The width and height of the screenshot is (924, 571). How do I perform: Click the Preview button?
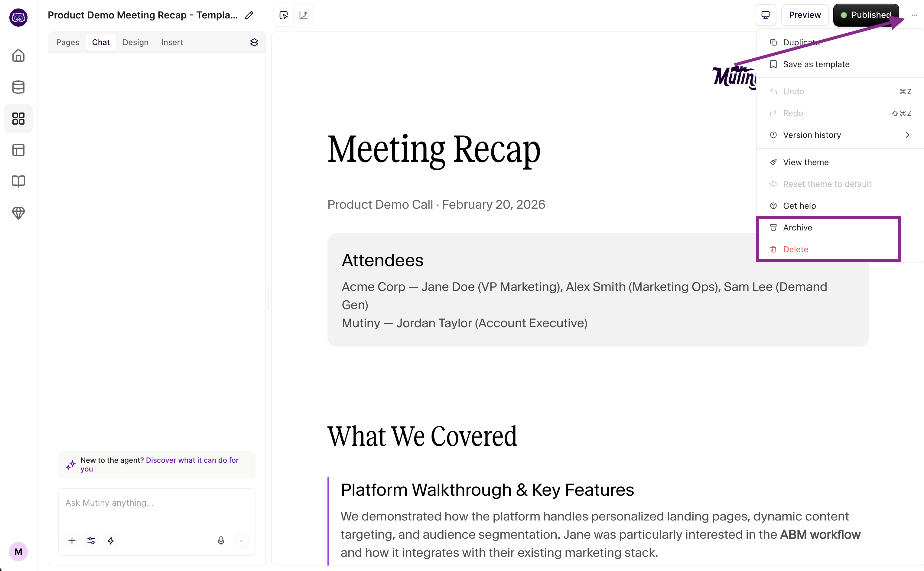(x=805, y=15)
